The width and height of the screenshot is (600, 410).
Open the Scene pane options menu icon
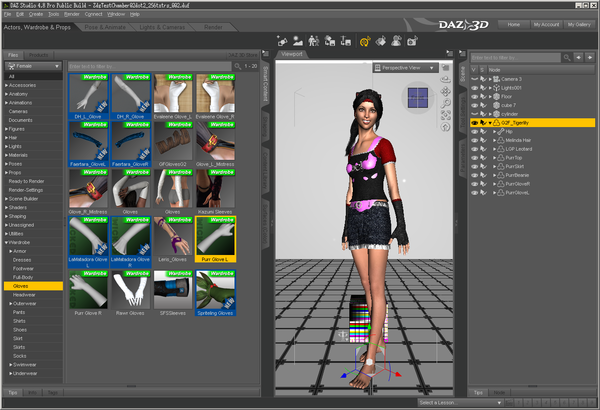coord(462,54)
